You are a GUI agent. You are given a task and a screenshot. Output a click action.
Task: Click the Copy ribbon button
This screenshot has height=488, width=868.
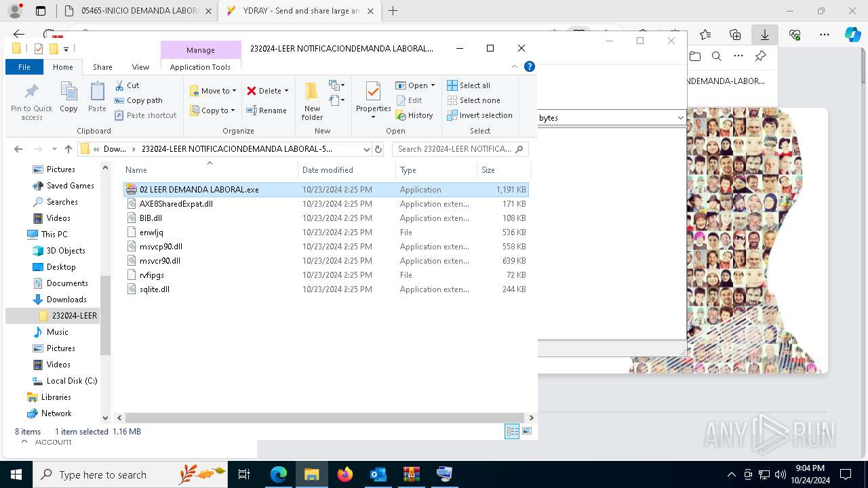pos(68,97)
